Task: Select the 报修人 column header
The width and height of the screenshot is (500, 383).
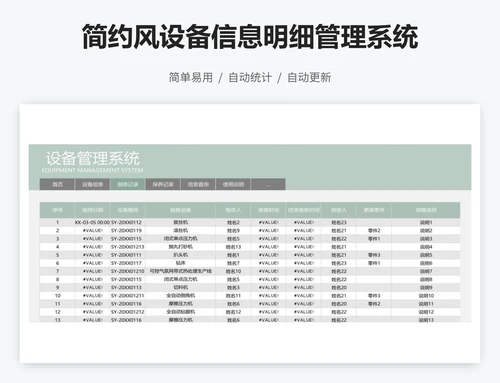Action: [233, 210]
